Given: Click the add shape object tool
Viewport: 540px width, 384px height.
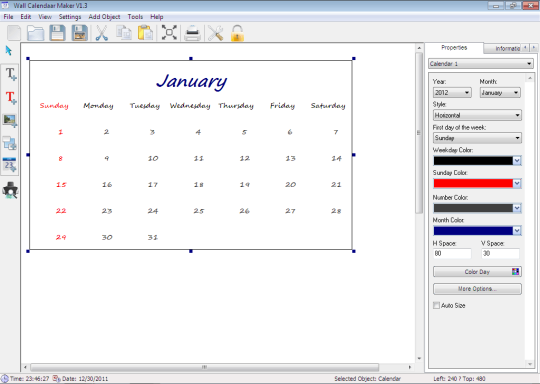Looking at the screenshot, I should tap(9, 143).
